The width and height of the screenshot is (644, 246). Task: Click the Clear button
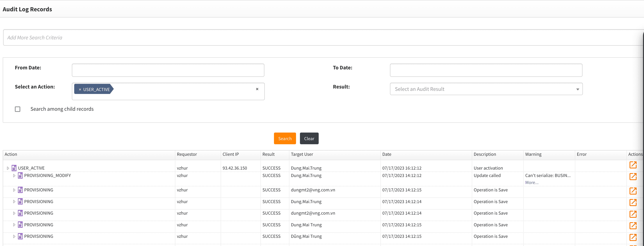(x=309, y=138)
